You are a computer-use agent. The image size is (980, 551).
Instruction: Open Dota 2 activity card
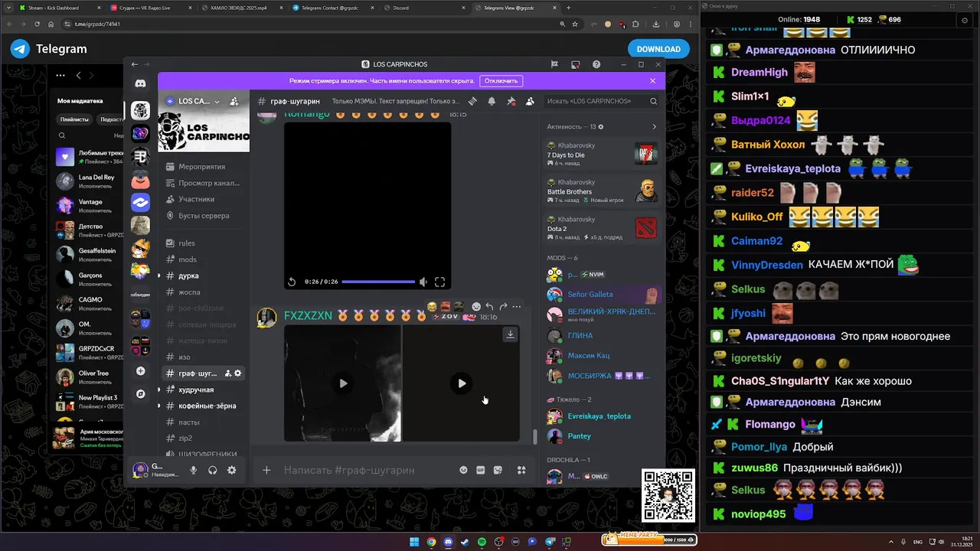click(602, 227)
